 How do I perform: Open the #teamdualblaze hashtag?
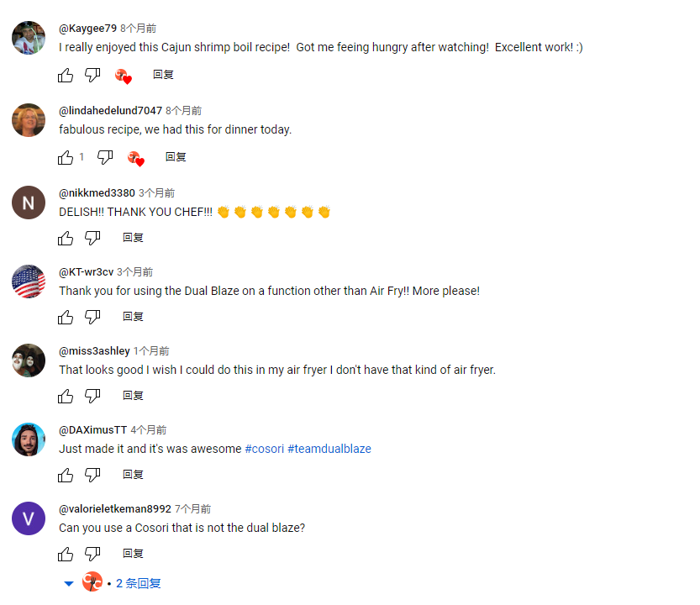coord(329,449)
